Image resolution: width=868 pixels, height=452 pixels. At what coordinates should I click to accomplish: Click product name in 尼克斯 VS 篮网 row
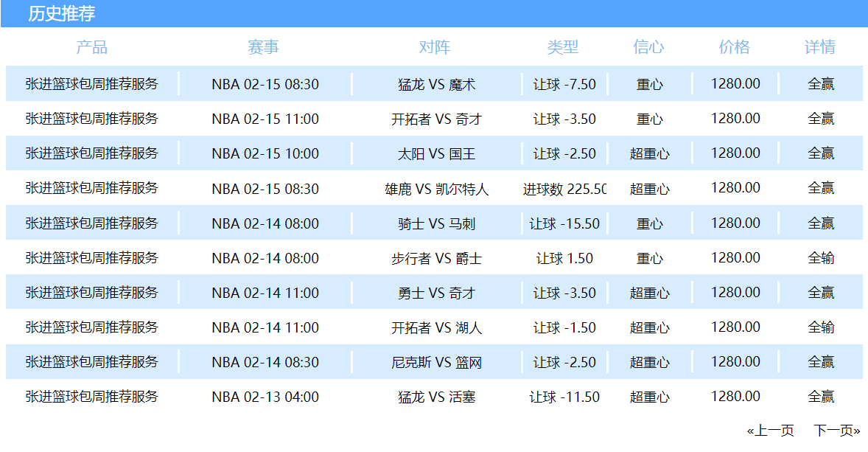pos(92,362)
